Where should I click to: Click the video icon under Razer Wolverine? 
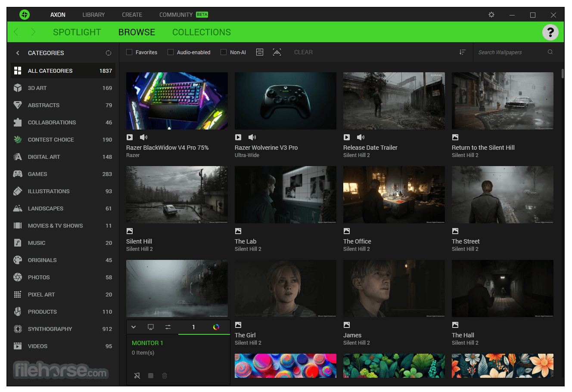click(238, 137)
